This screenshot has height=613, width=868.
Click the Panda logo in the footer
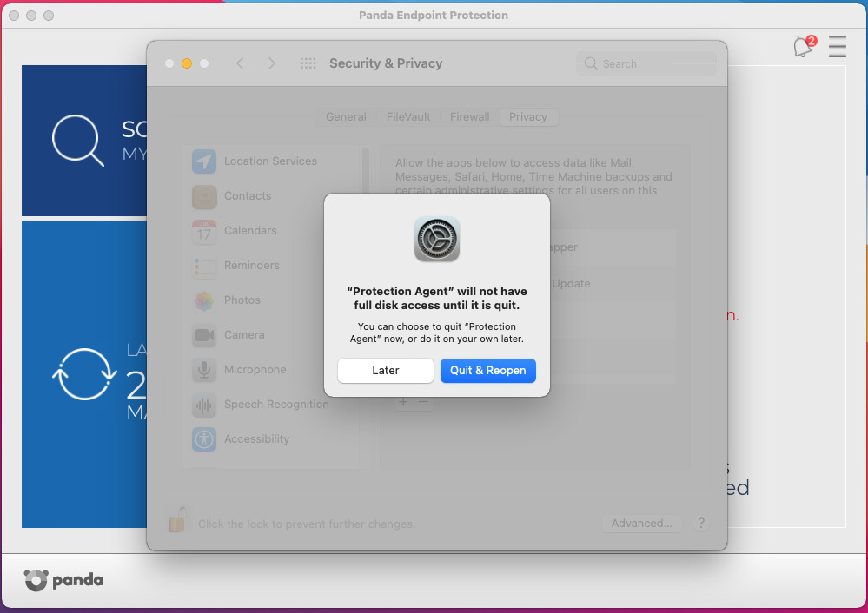tap(63, 580)
